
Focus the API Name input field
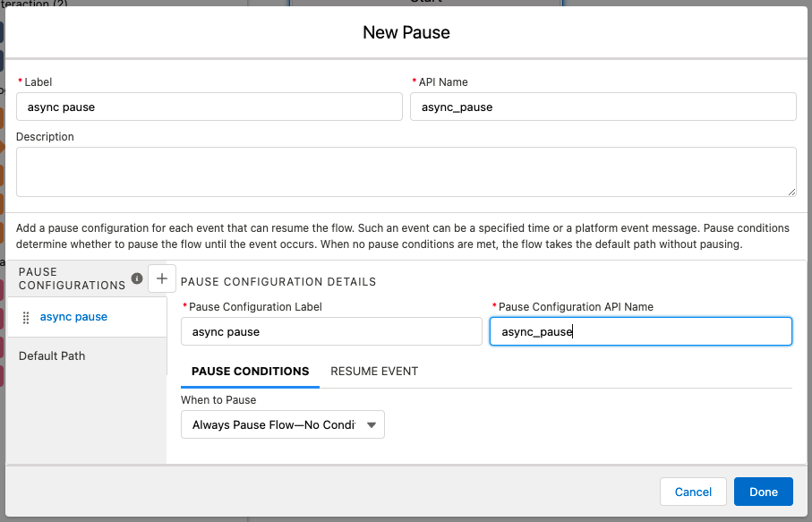point(603,107)
